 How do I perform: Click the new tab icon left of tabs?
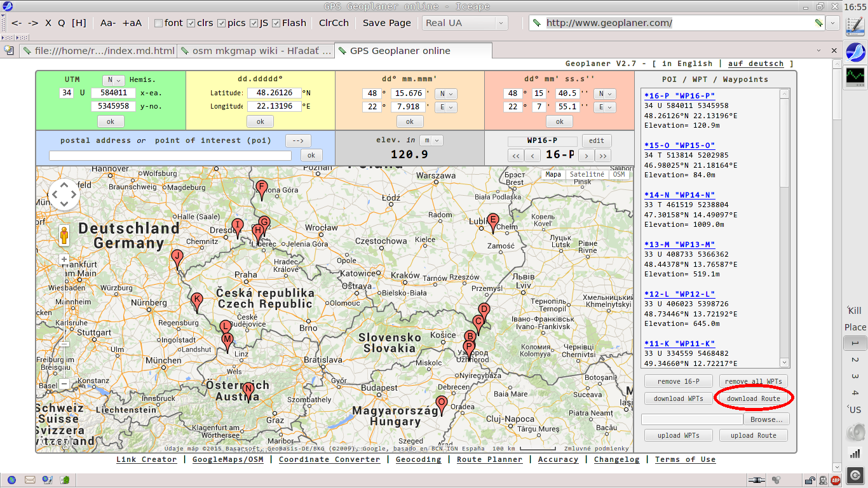tap(9, 50)
